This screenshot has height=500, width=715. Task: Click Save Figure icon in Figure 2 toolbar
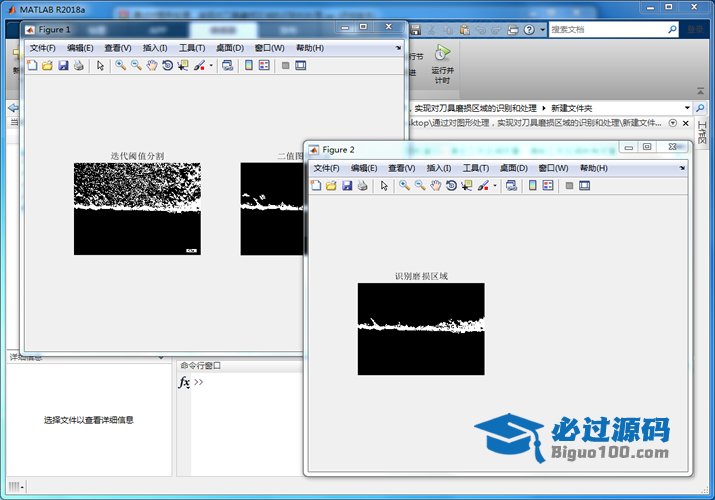click(347, 186)
